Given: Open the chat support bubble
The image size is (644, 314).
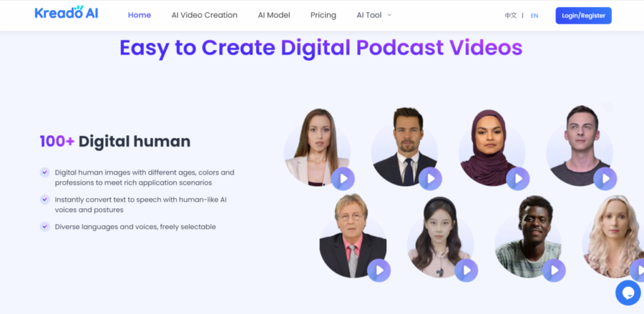Looking at the screenshot, I should coord(628,293).
